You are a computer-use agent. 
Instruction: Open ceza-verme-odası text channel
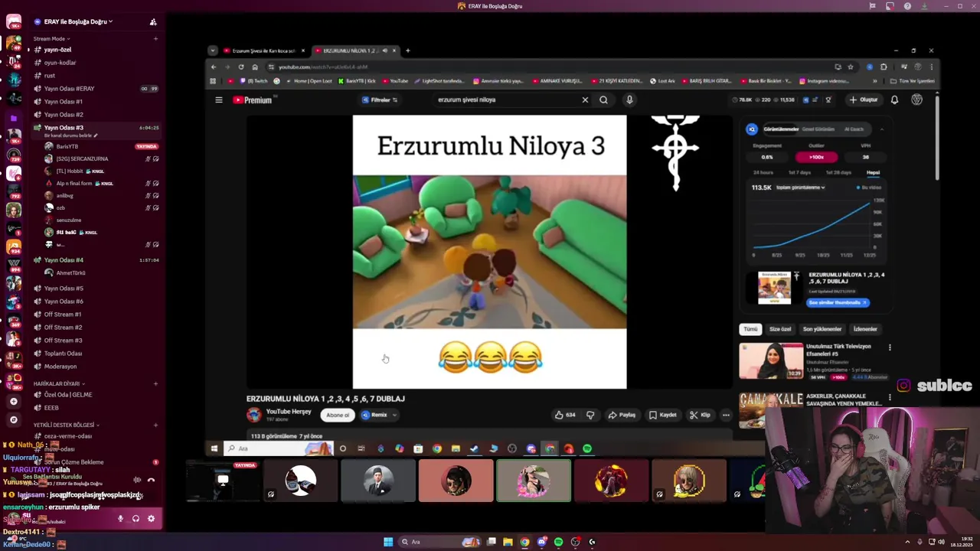click(67, 436)
